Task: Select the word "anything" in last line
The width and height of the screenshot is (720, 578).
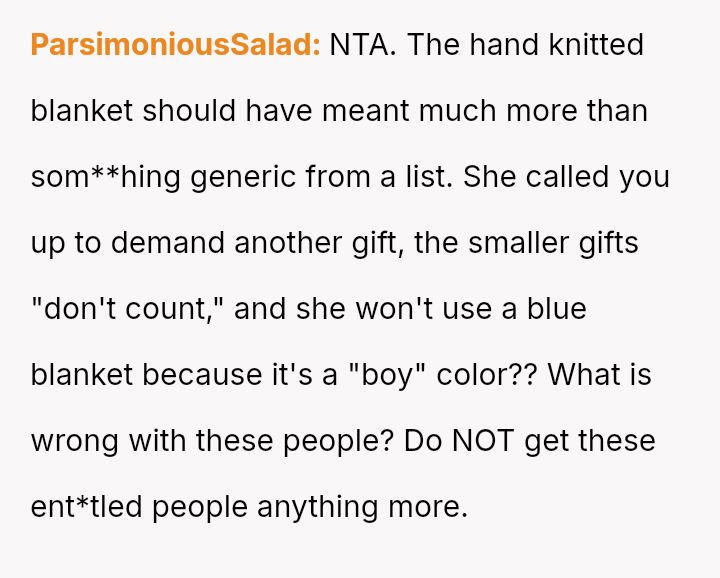Action: pos(318,508)
